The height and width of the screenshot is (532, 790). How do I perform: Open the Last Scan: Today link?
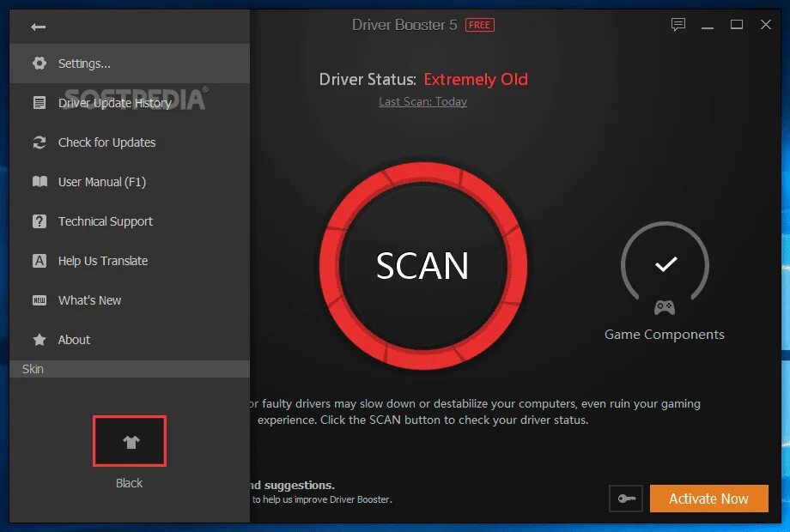point(422,101)
